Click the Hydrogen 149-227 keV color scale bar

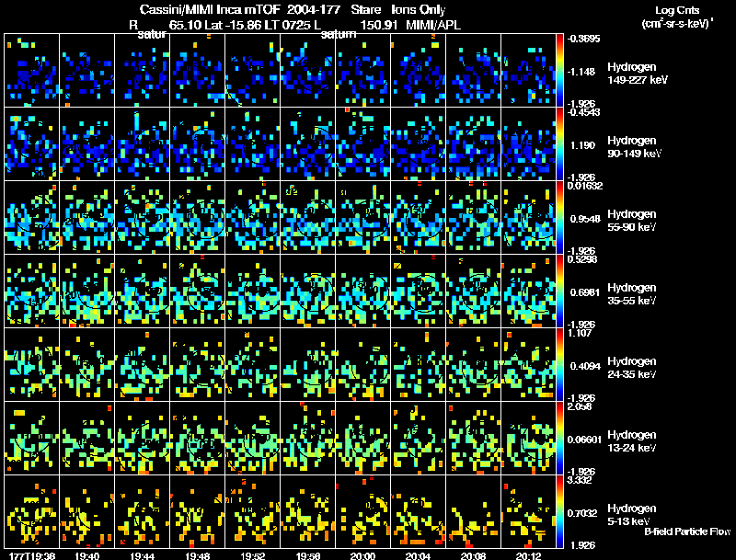tap(559, 71)
